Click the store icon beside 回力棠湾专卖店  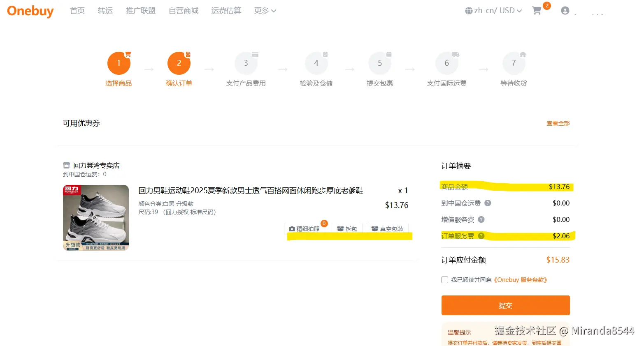pos(66,165)
